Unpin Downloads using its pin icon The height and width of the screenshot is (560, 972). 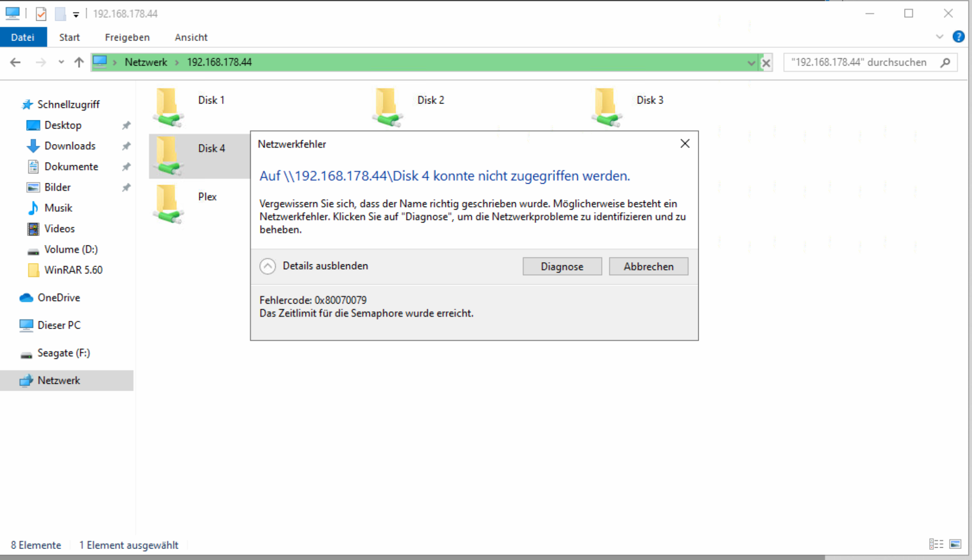(x=127, y=146)
